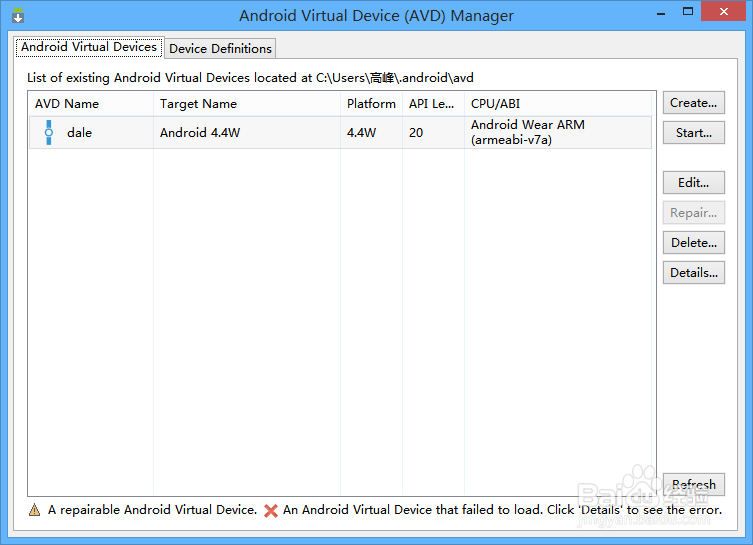Show Details... for the AVD
The height and width of the screenshot is (545, 753).
693,273
